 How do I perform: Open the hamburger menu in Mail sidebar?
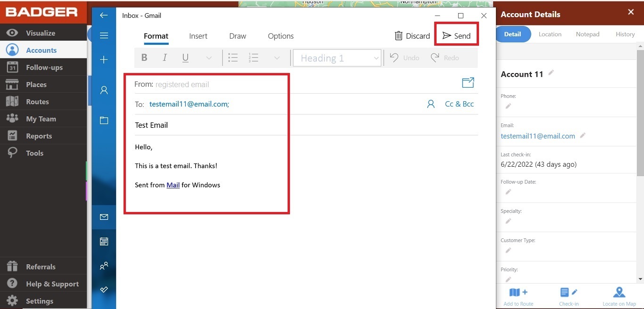pyautogui.click(x=104, y=36)
